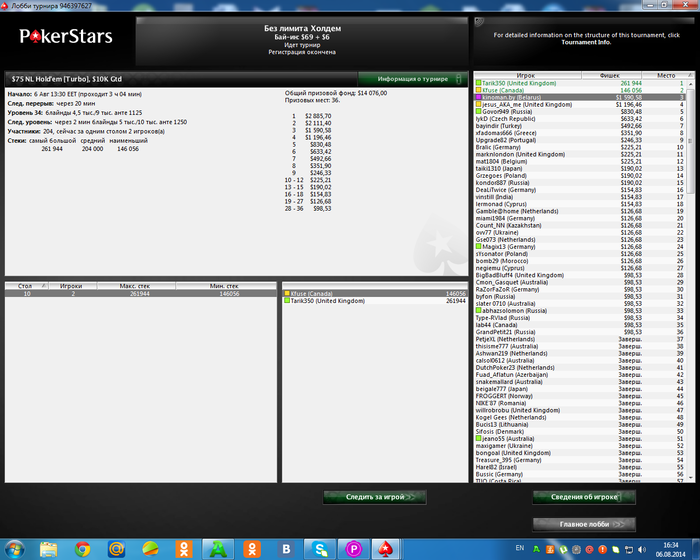
Task: Select Grzegoes (Poland) row
Action: click(x=580, y=176)
